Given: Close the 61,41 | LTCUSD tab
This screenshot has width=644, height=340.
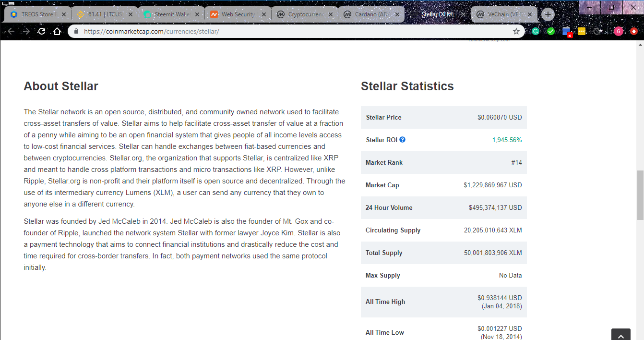Looking at the screenshot, I should tap(131, 14).
